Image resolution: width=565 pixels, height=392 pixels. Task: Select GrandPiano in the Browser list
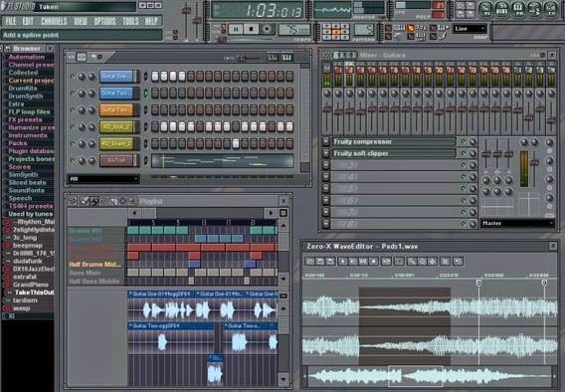30,285
